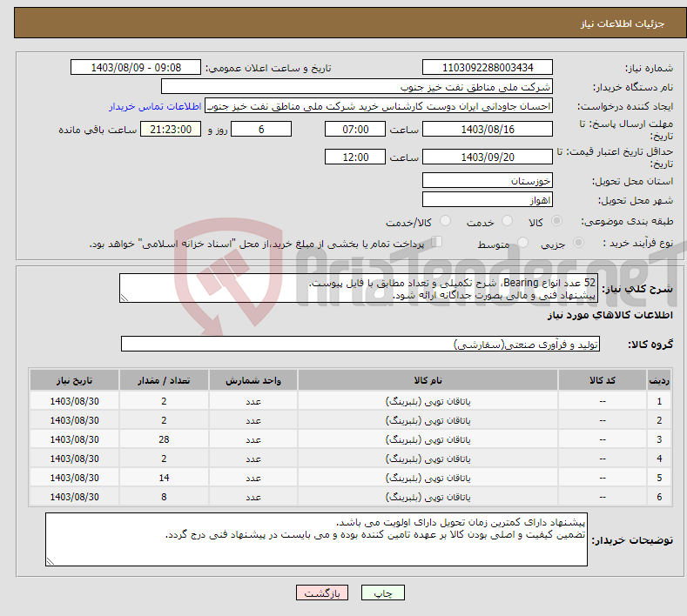Select the کالا radio button

(556, 221)
